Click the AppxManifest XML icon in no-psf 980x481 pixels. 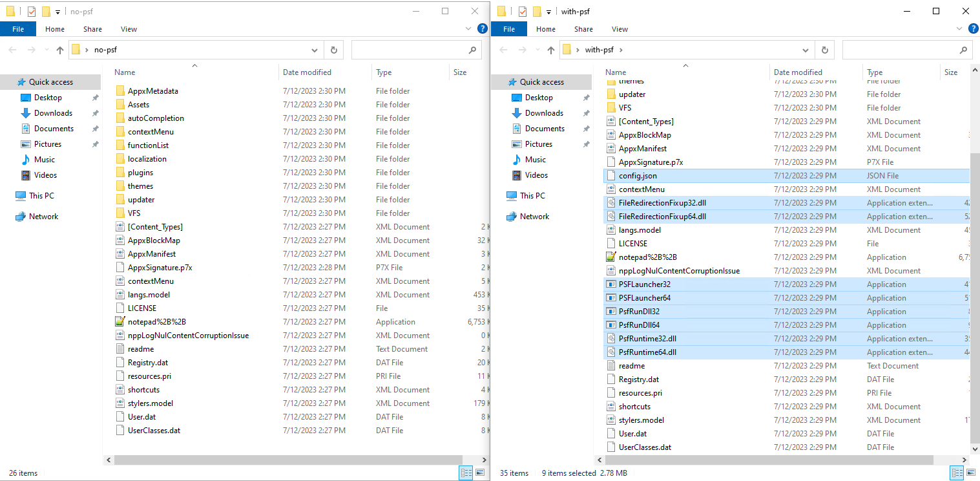click(120, 254)
